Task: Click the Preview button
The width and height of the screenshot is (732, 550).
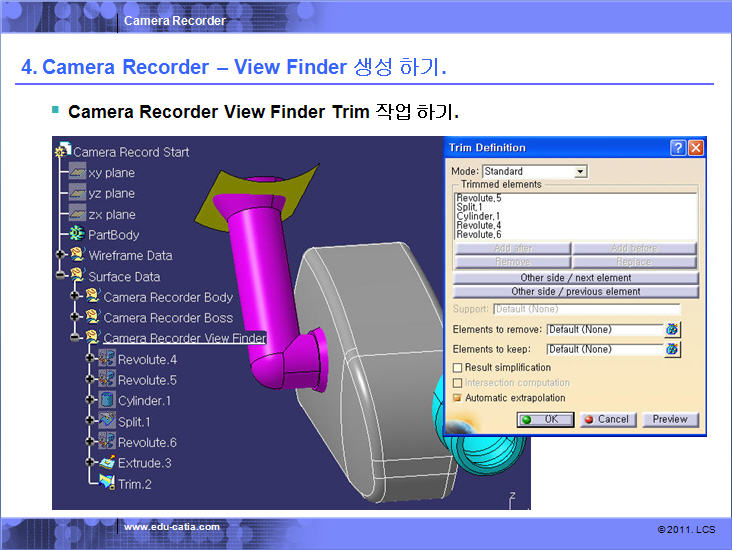Action: (670, 419)
